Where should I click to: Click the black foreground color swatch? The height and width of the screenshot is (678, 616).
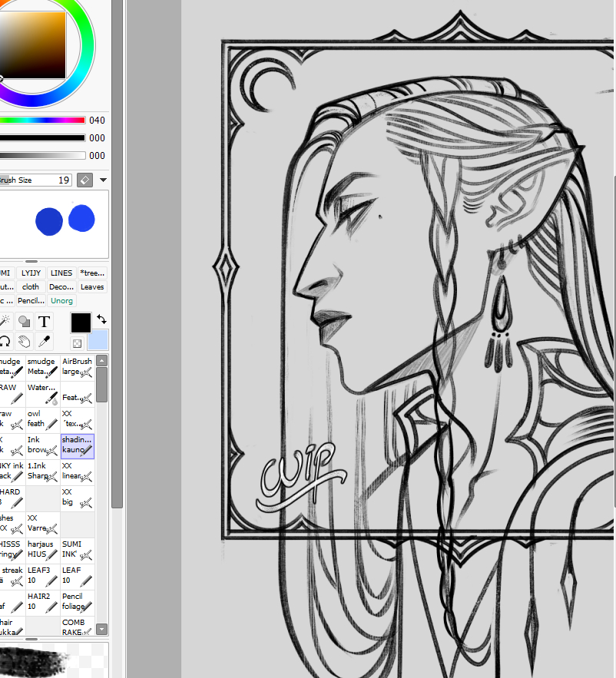[81, 322]
